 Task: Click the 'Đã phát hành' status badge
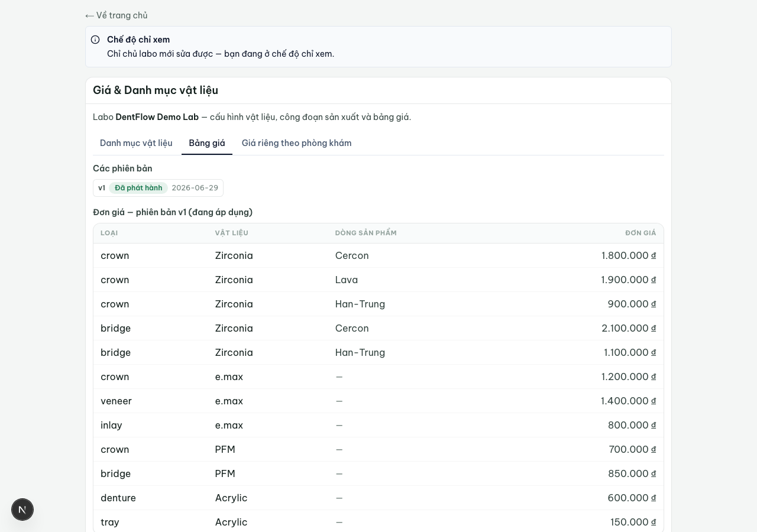138,188
